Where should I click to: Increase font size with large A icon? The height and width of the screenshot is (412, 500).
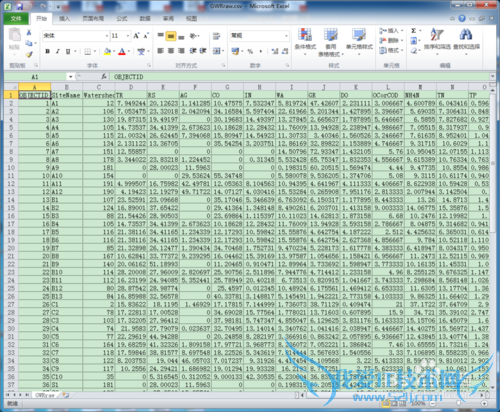click(136, 36)
